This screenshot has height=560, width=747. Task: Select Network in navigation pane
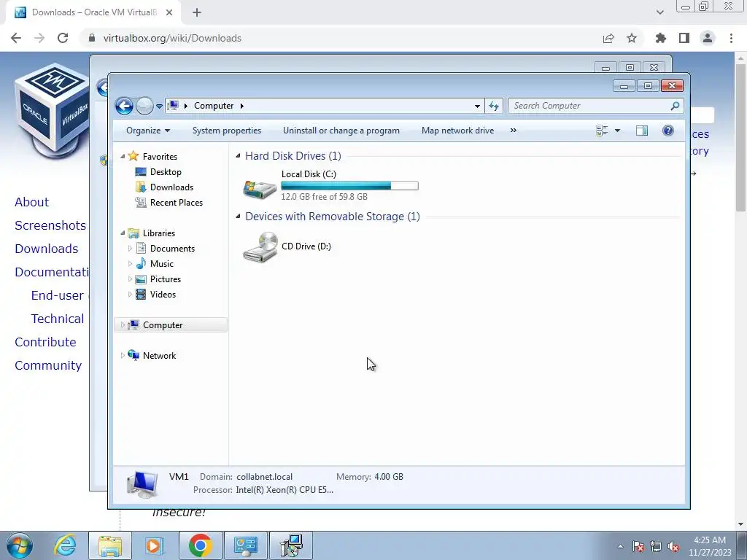(x=159, y=356)
